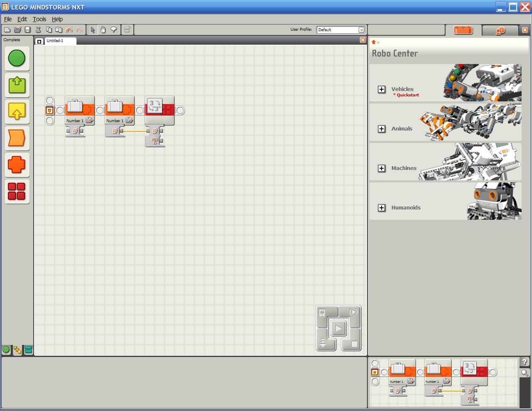The width and height of the screenshot is (532, 411).
Task: Paste using the toolbar clipboard icon
Action: click(x=59, y=30)
